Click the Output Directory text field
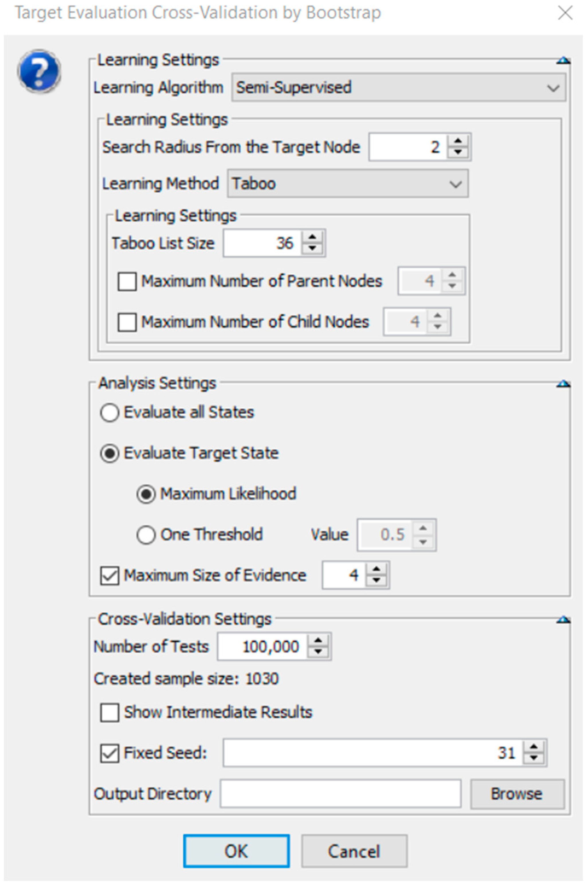The image size is (588, 885). (340, 794)
